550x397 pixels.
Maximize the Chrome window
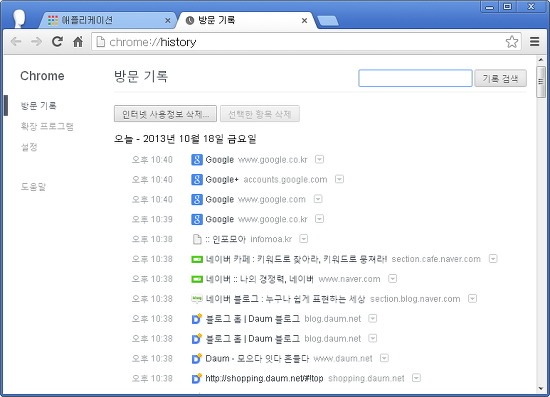click(507, 6)
